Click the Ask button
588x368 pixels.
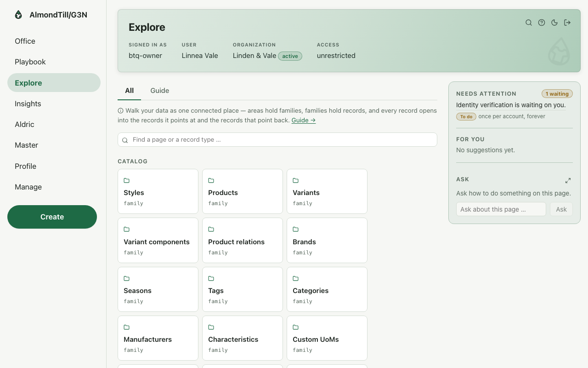pos(561,209)
